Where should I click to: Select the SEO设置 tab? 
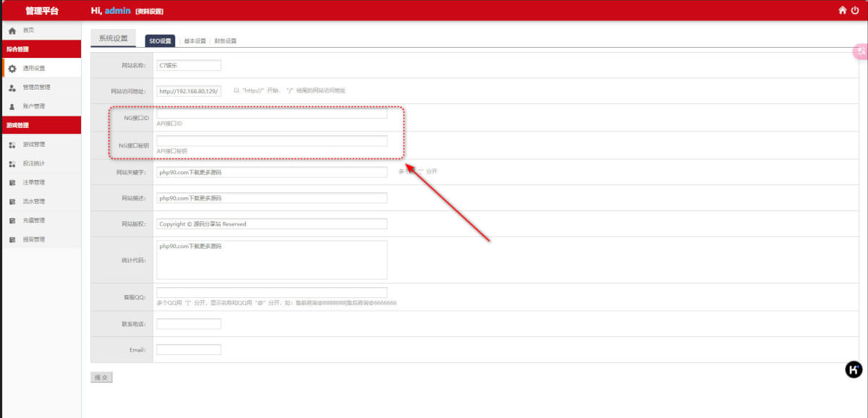click(160, 41)
